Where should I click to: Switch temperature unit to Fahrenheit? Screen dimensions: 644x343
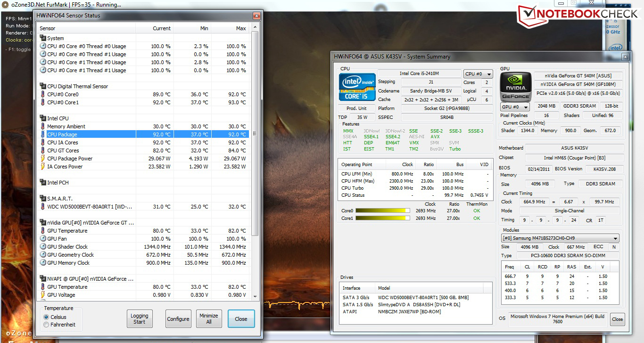[46, 325]
